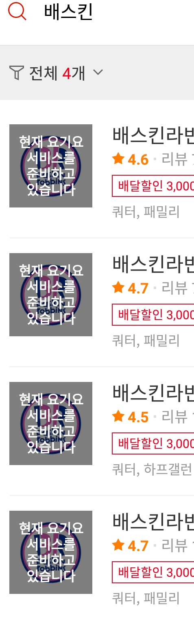Click the fourth store's star rating icon
Screen dimensions: 194x644
pyautogui.click(x=118, y=545)
